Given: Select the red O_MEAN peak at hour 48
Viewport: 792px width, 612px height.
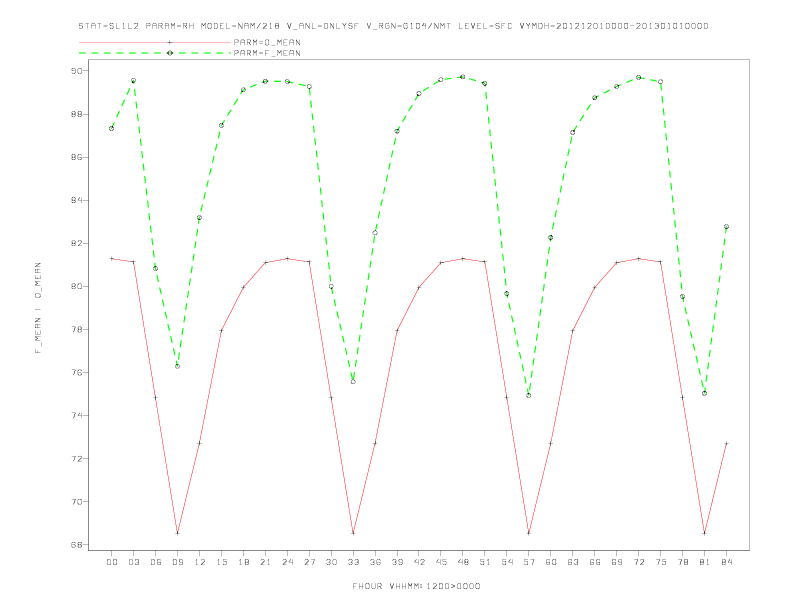Looking at the screenshot, I should tap(463, 259).
